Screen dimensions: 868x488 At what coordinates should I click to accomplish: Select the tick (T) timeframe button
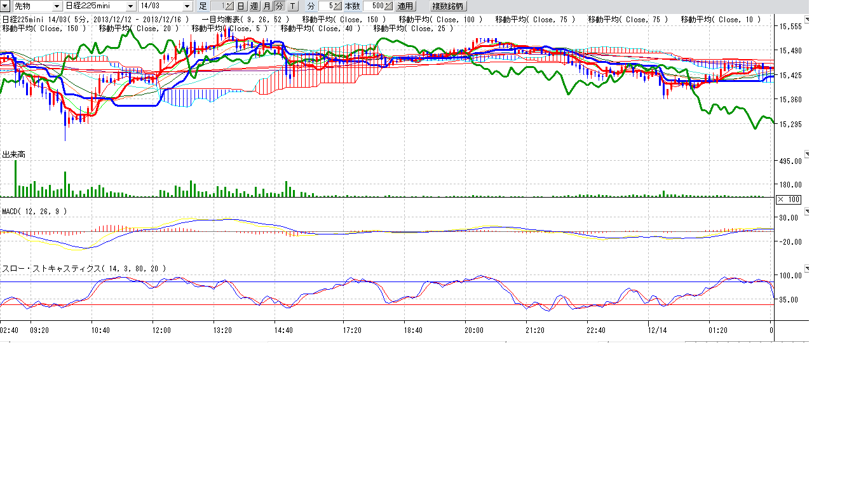tap(292, 6)
